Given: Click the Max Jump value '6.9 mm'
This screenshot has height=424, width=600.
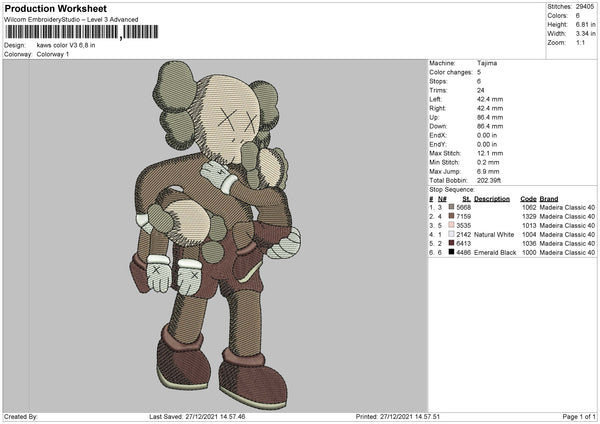Looking at the screenshot, I should [x=488, y=171].
